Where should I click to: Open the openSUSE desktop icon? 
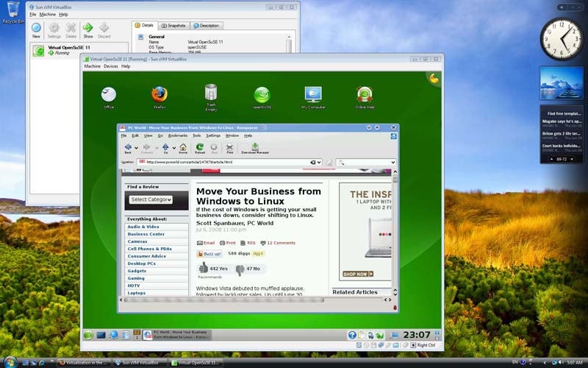[262, 95]
